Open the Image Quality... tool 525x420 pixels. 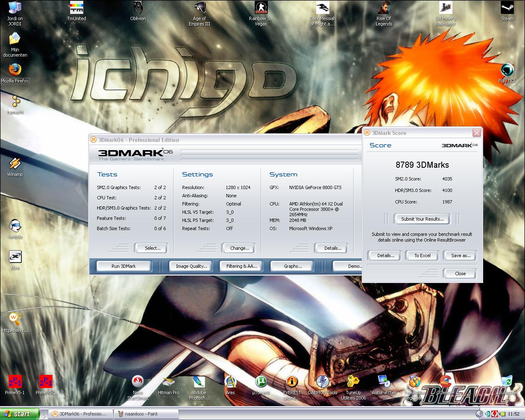click(192, 266)
